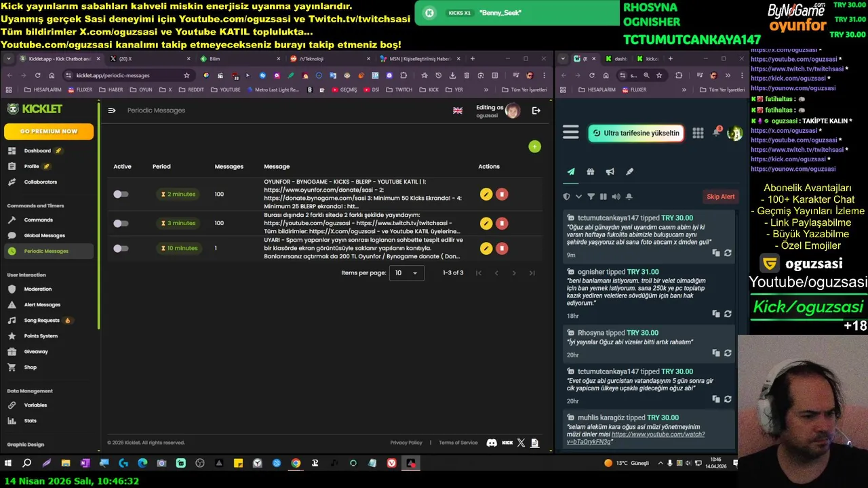Screen dimensions: 868x488
Task: Click Ultra tarifesine yükseltin button
Action: click(635, 133)
